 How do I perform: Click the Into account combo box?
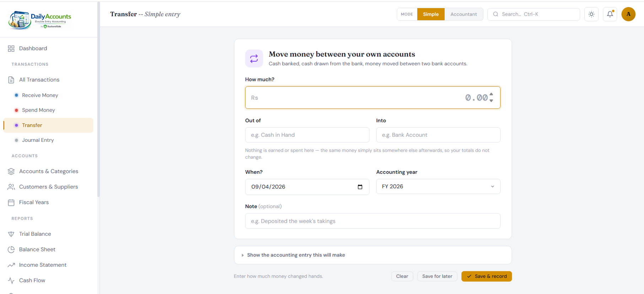click(x=438, y=135)
